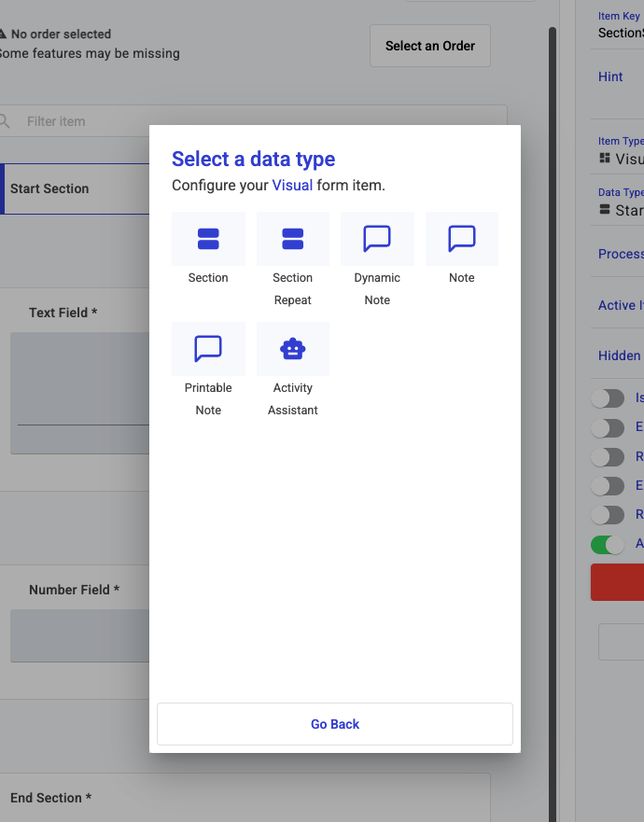
Task: Click the Go Back button
Action: (335, 724)
